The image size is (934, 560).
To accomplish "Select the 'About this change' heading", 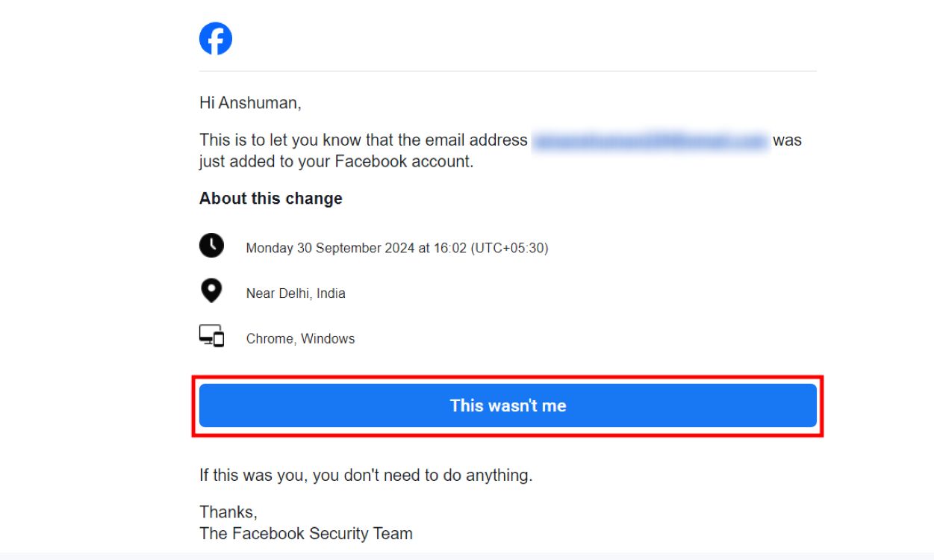I will tap(270, 198).
